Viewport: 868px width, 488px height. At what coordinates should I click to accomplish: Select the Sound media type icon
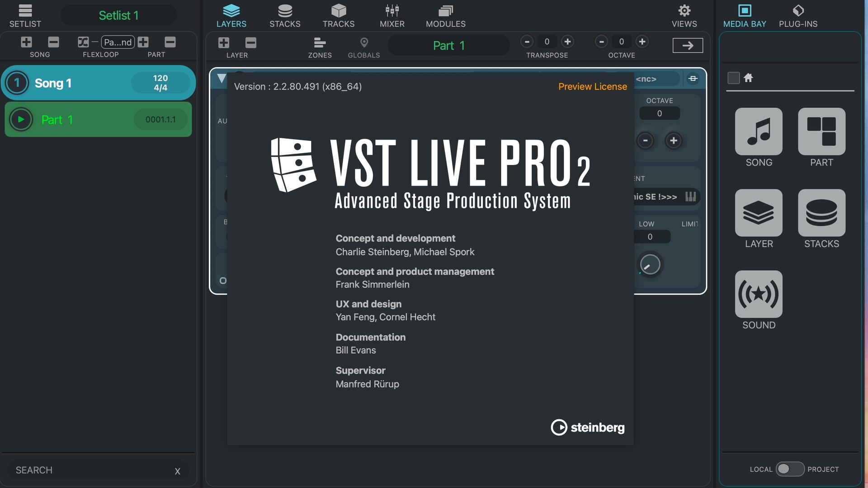[759, 294]
